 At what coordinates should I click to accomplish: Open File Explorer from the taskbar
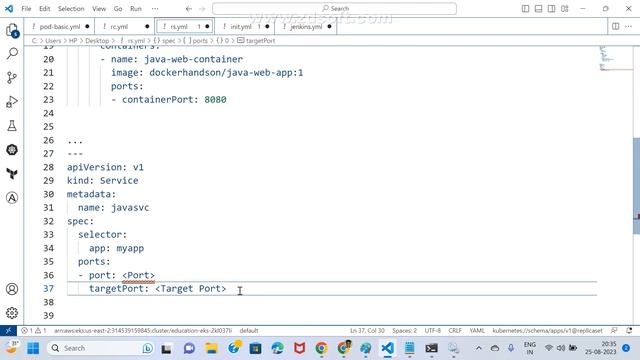(211, 348)
